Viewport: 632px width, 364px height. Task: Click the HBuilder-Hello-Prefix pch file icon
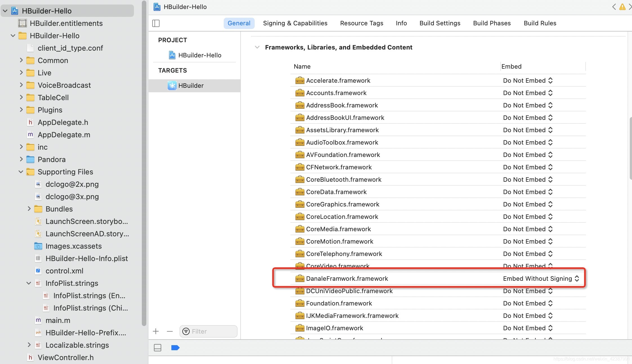(38, 333)
